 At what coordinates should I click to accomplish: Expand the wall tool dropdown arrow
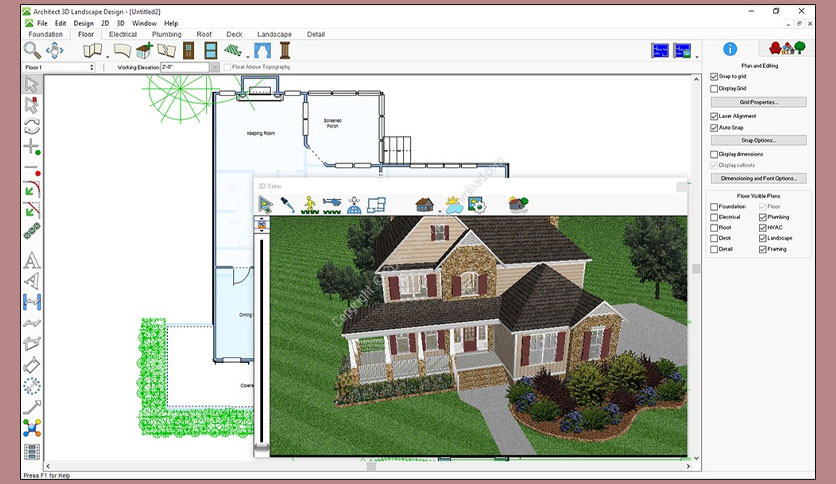pyautogui.click(x=107, y=57)
